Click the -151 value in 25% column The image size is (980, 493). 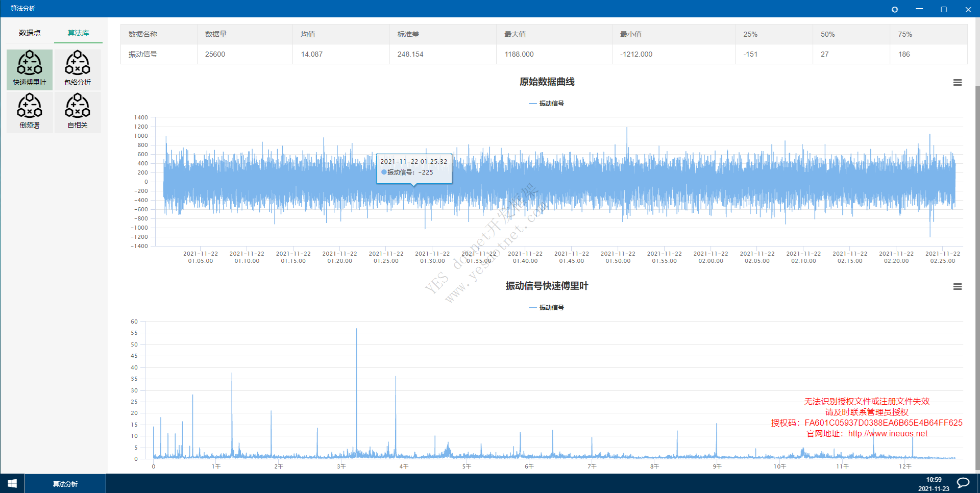pos(774,54)
